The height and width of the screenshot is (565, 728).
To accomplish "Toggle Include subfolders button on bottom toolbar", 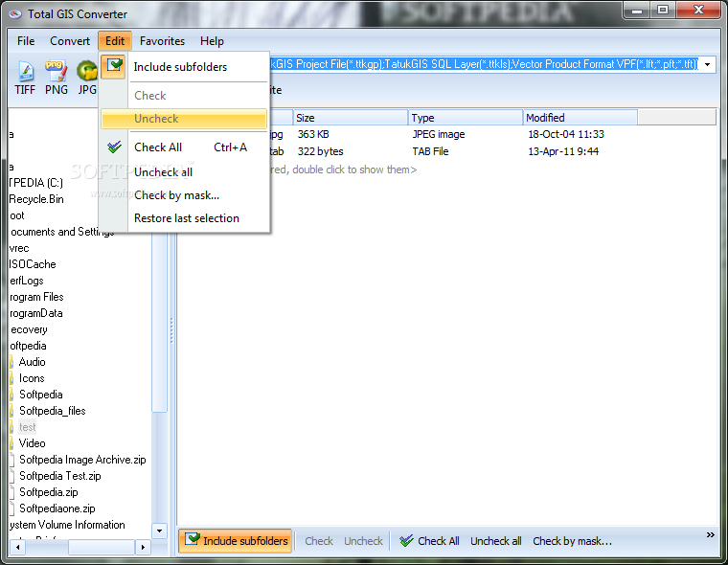I will (x=236, y=541).
